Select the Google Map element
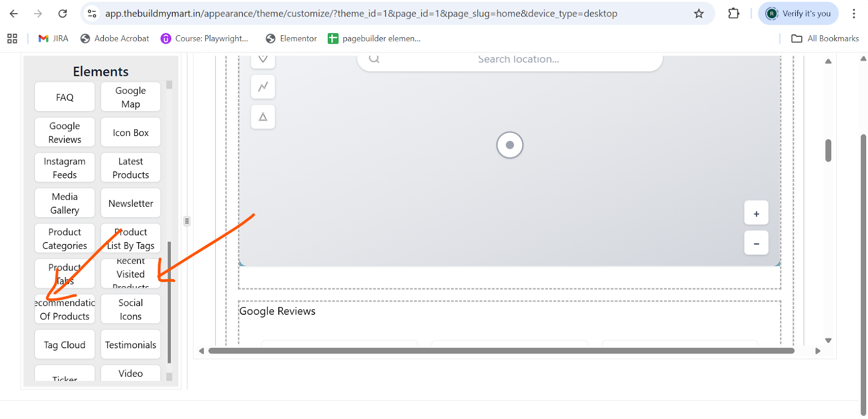Screen dimensions: 868x419 click(x=131, y=97)
